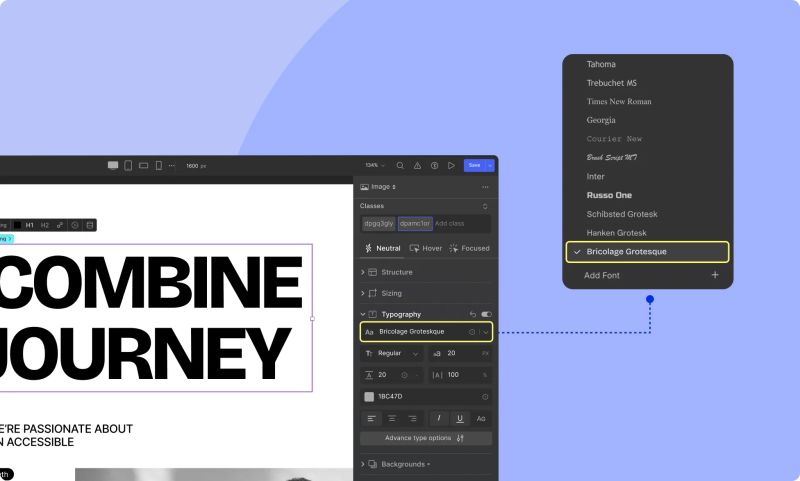Click the text color swatch 1BC47D
800x481 pixels.
tap(369, 397)
